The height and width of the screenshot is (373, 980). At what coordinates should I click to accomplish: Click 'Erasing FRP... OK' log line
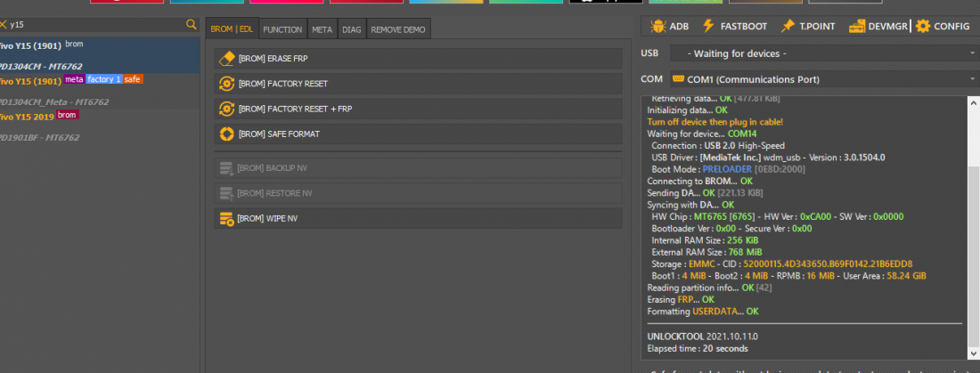pyautogui.click(x=681, y=300)
